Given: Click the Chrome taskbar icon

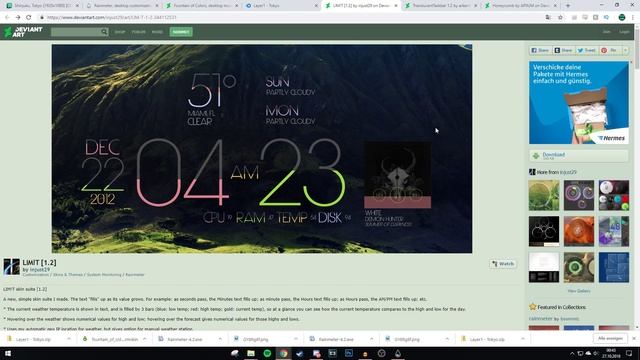Looking at the screenshot, I should [x=284, y=353].
